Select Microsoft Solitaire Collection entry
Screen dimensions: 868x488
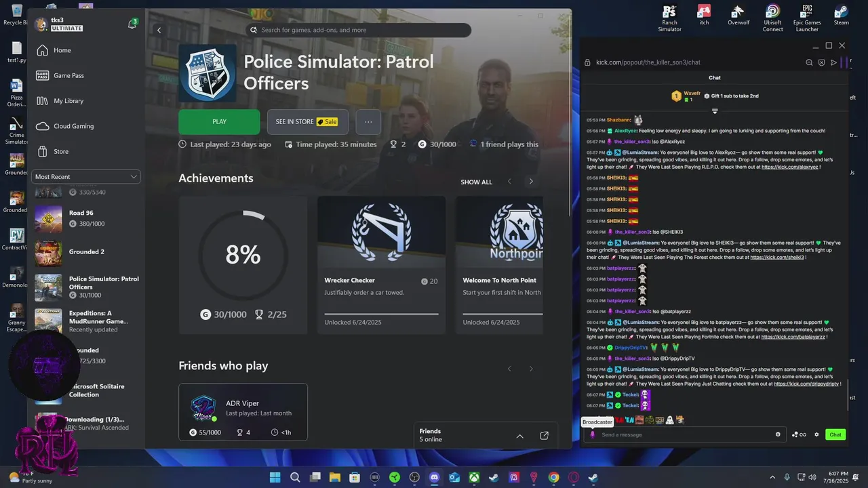[x=97, y=390]
